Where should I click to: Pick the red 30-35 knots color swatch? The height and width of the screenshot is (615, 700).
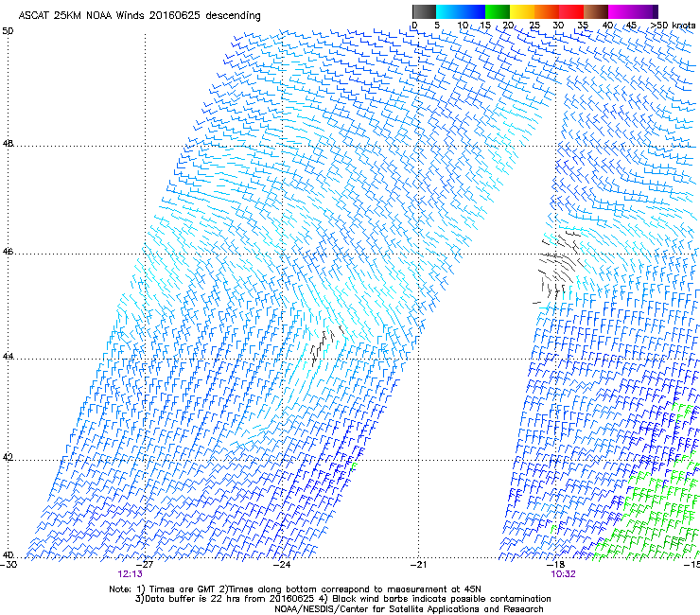click(571, 11)
